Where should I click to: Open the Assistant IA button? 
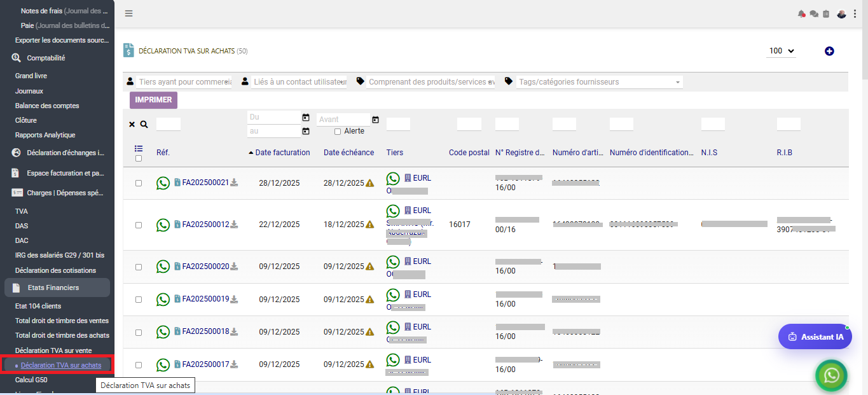(815, 336)
